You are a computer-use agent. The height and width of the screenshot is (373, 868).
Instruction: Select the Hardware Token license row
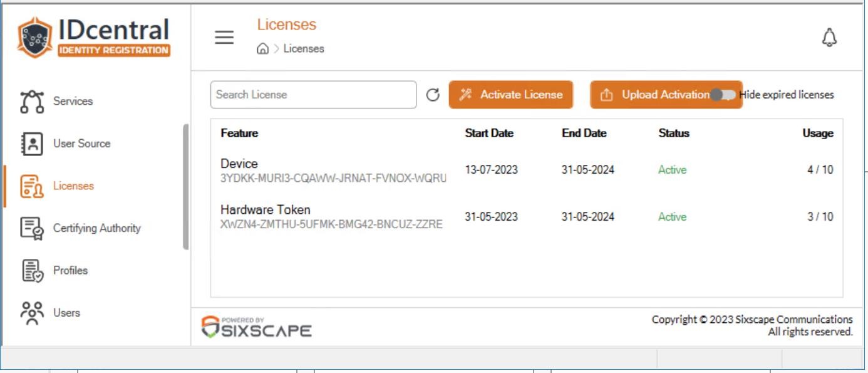tap(527, 217)
